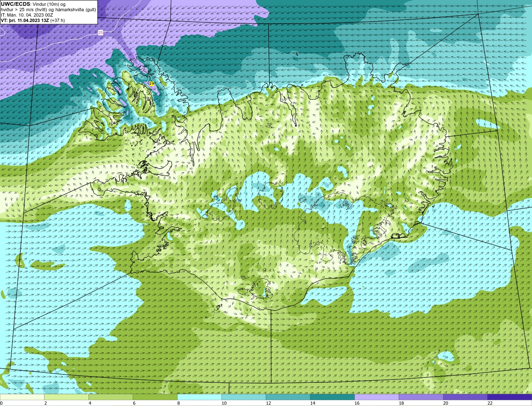Click the legend tick label '8'
This screenshot has height=406, width=532.
coord(178,403)
